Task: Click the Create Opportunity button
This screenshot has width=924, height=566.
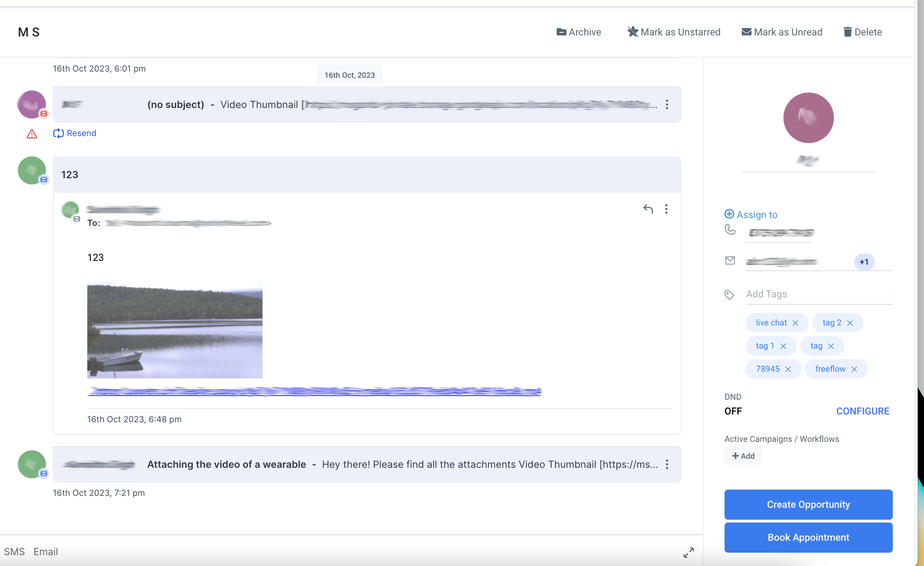Action: (808, 504)
